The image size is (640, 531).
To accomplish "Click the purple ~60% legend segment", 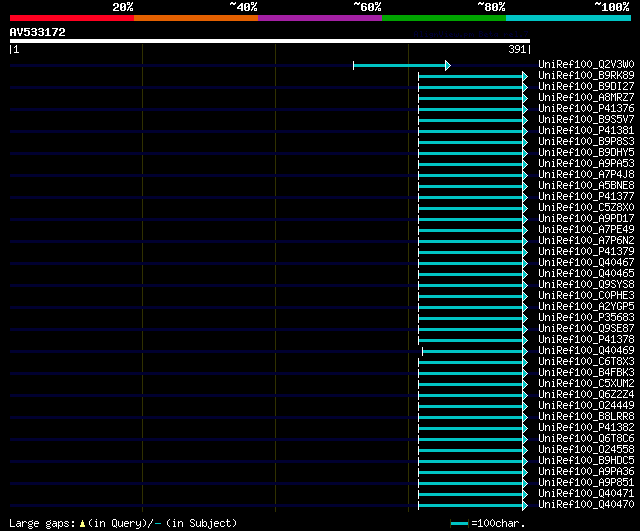I will 320,18.
